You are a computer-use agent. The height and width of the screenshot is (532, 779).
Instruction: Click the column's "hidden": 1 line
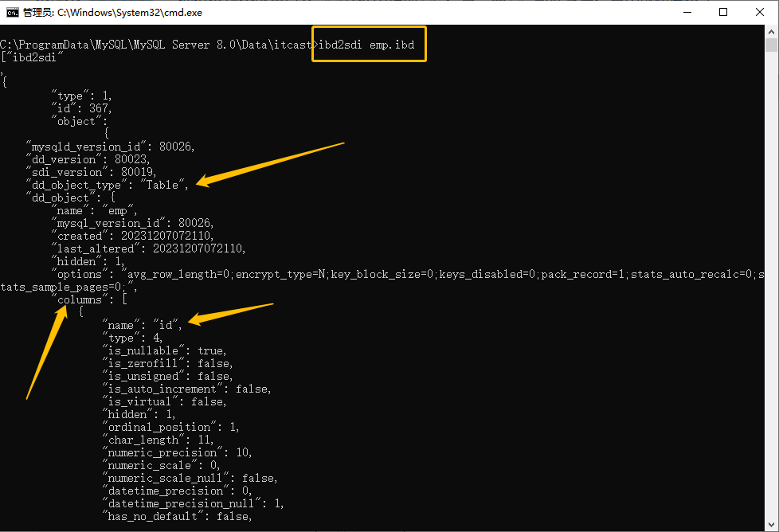tap(139, 414)
